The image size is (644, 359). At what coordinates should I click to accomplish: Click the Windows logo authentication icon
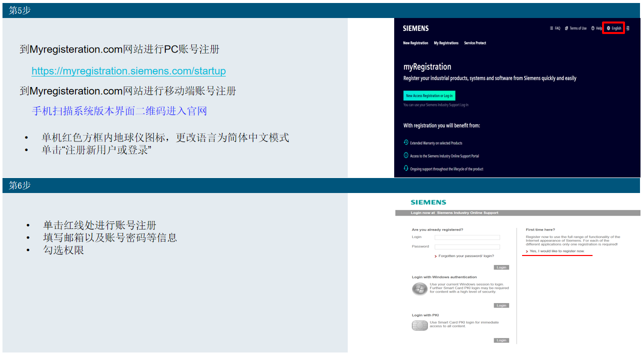tap(420, 289)
